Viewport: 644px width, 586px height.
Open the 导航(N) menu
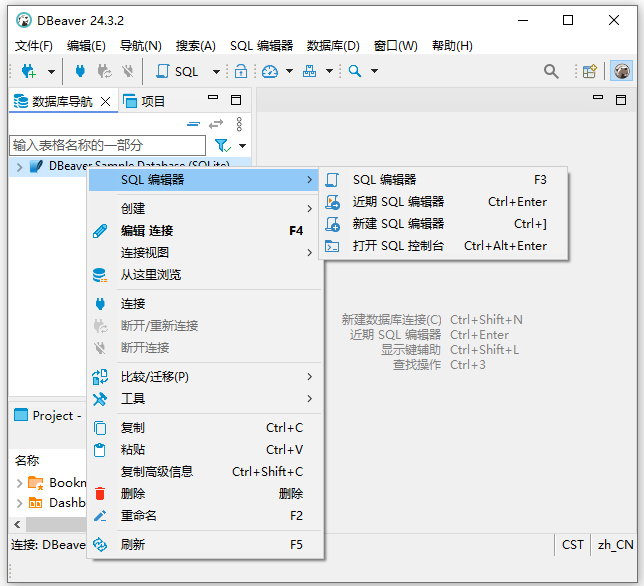(x=140, y=46)
